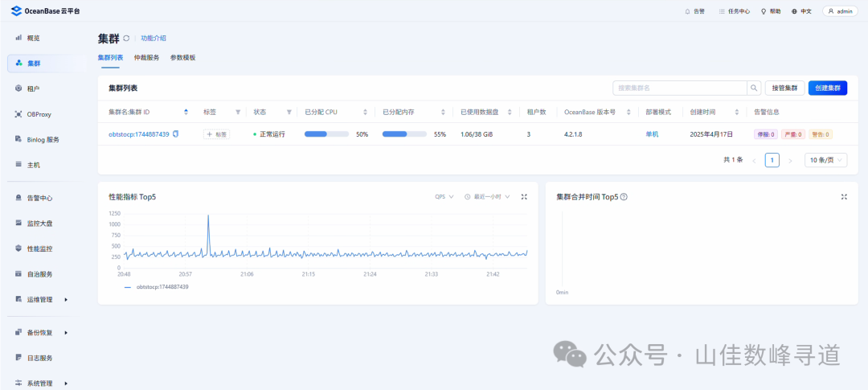
Task: Sort by OceanBase 版本号 column
Action: [628, 112]
